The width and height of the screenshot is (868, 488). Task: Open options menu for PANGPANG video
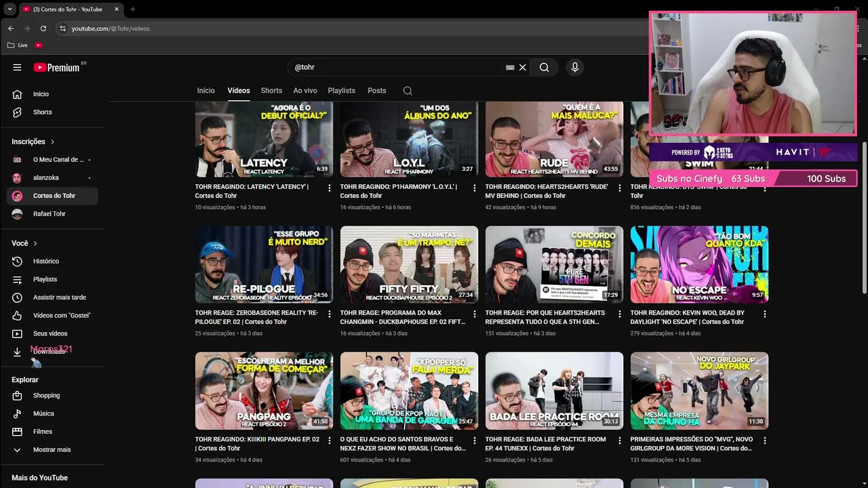click(329, 441)
